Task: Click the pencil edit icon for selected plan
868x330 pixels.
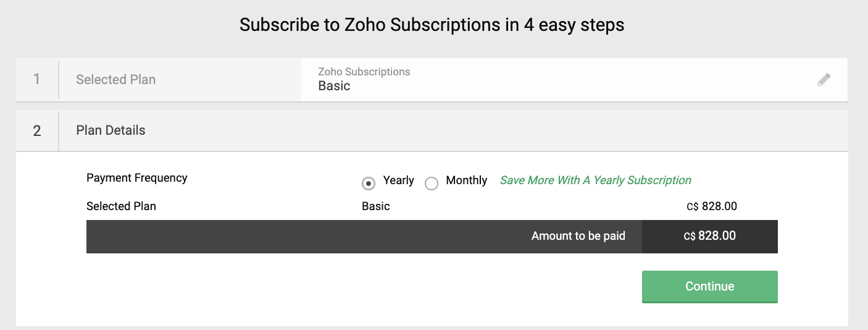Action: pyautogui.click(x=824, y=80)
